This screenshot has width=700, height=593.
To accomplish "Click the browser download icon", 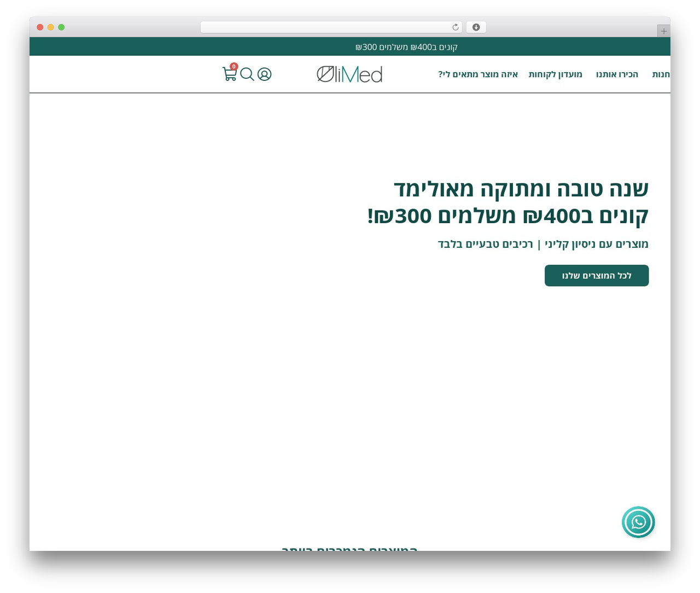I will [x=476, y=27].
